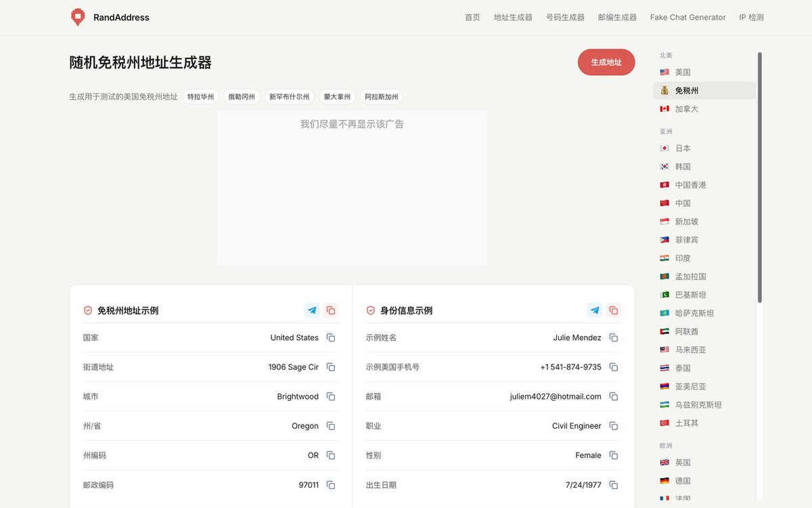The width and height of the screenshot is (812, 508).
Task: Select 加拿大 in the country sidebar
Action: click(704, 108)
